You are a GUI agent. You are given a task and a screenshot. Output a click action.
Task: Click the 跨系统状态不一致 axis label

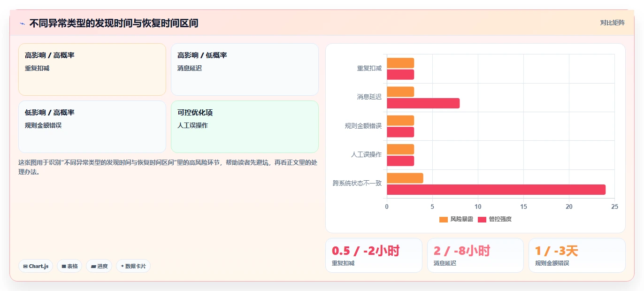pos(357,184)
